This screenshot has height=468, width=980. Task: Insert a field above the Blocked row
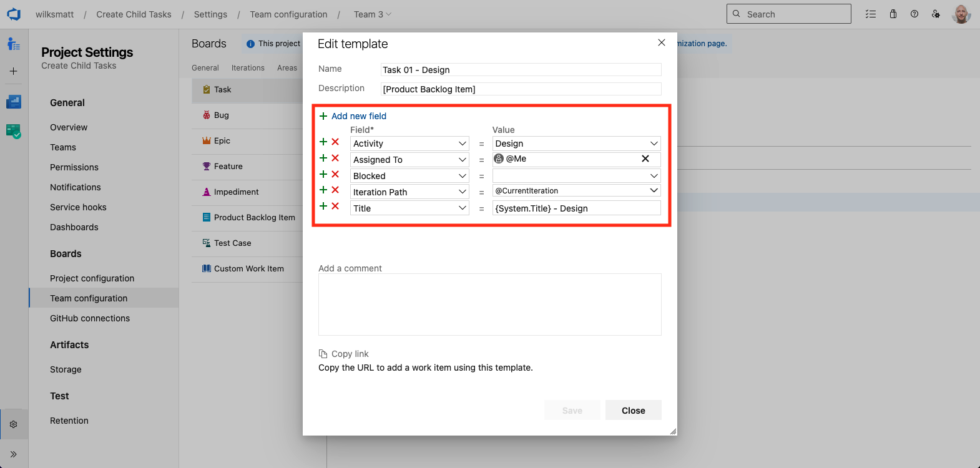click(x=323, y=175)
